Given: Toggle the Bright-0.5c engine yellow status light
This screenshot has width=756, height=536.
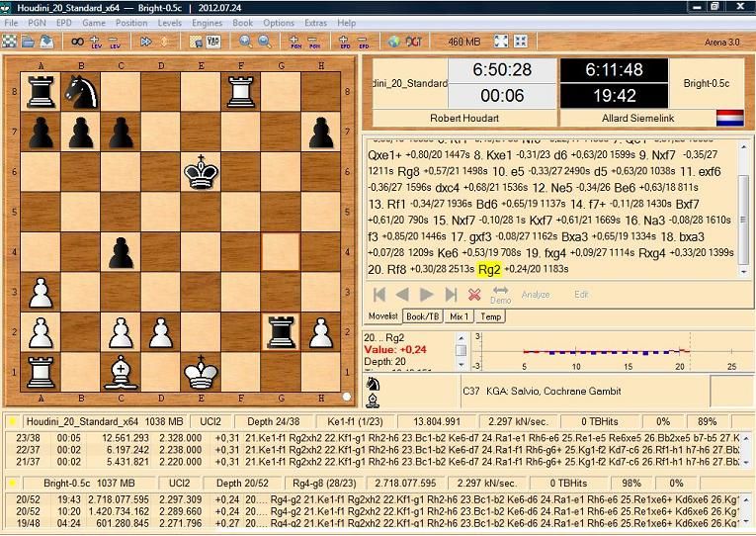Looking at the screenshot, I should pyautogui.click(x=12, y=483).
